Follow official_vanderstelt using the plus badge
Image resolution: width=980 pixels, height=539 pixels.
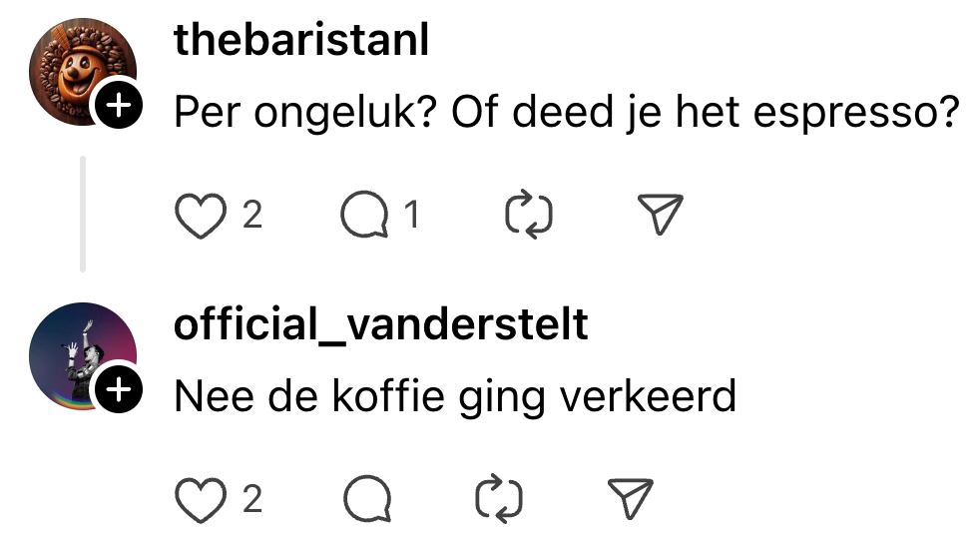tap(118, 391)
